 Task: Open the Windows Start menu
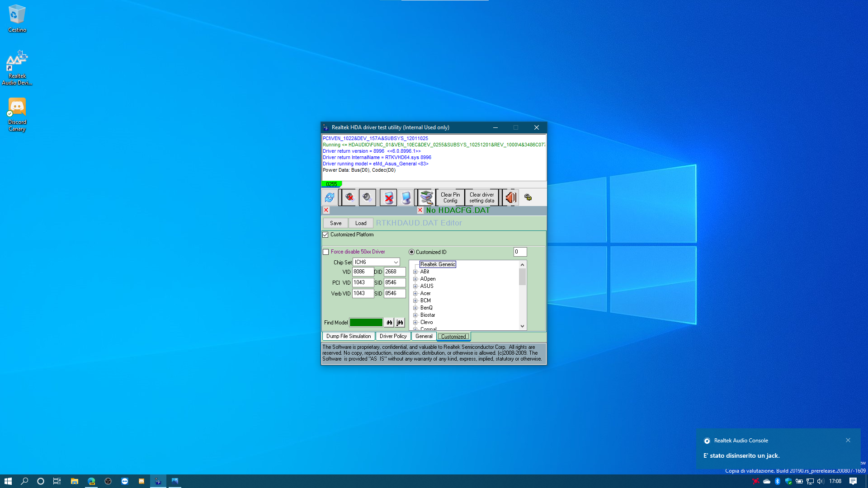(x=8, y=481)
